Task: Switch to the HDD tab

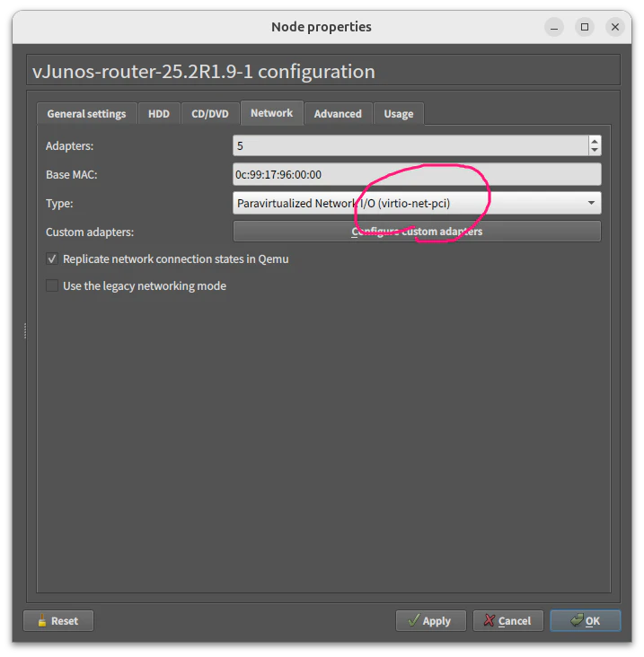Action: 159,114
